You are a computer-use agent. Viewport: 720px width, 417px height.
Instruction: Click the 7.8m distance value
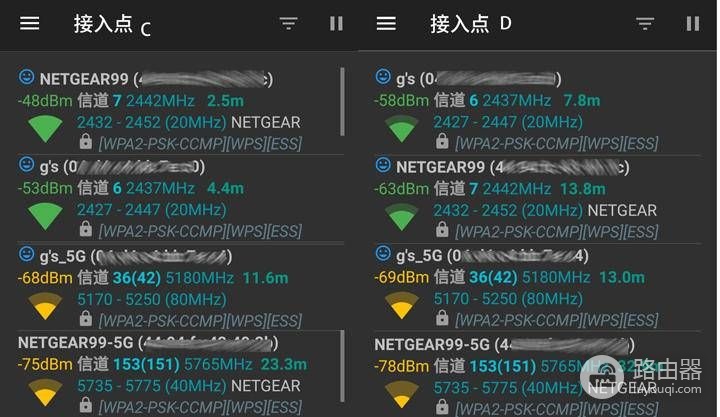[582, 100]
